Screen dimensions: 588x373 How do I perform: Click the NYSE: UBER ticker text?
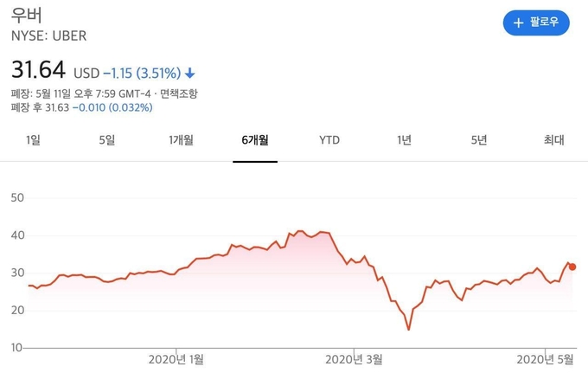point(48,36)
